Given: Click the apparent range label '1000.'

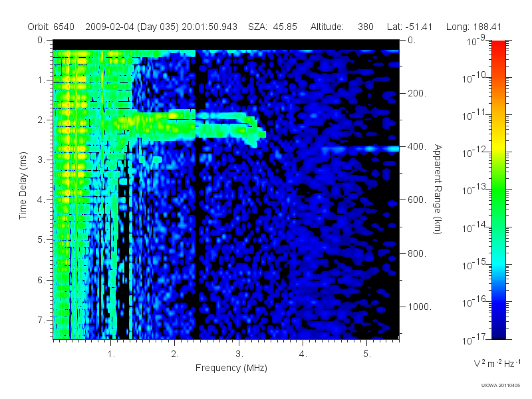Looking at the screenshot, I should tap(420, 307).
